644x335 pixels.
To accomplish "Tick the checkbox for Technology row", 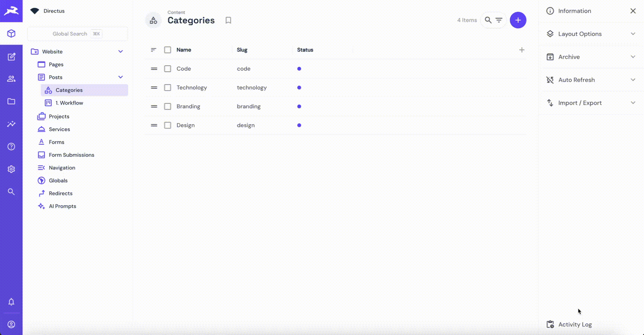I will click(168, 88).
